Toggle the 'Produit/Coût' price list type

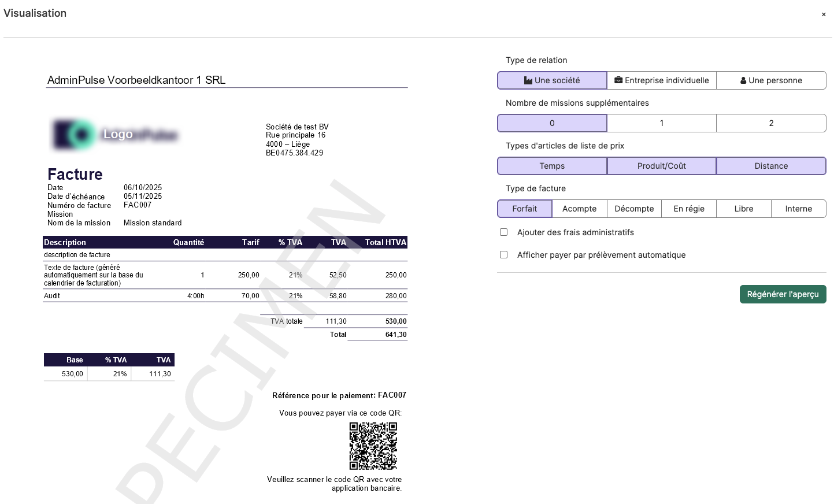(662, 166)
